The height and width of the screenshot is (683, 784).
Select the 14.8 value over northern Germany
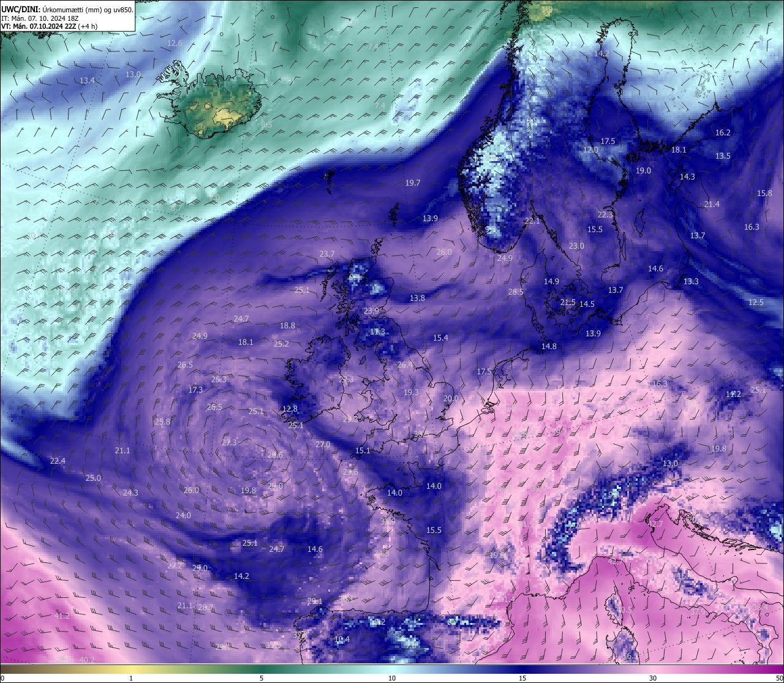(x=549, y=347)
